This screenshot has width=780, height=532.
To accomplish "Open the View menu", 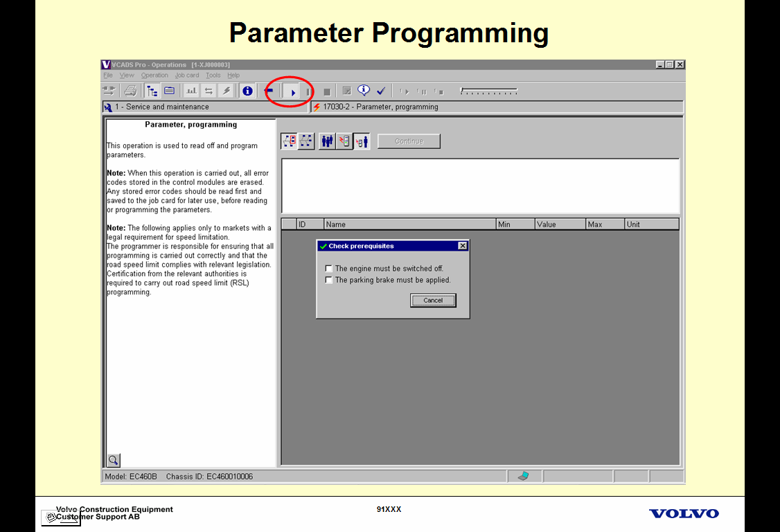I will pyautogui.click(x=127, y=75).
